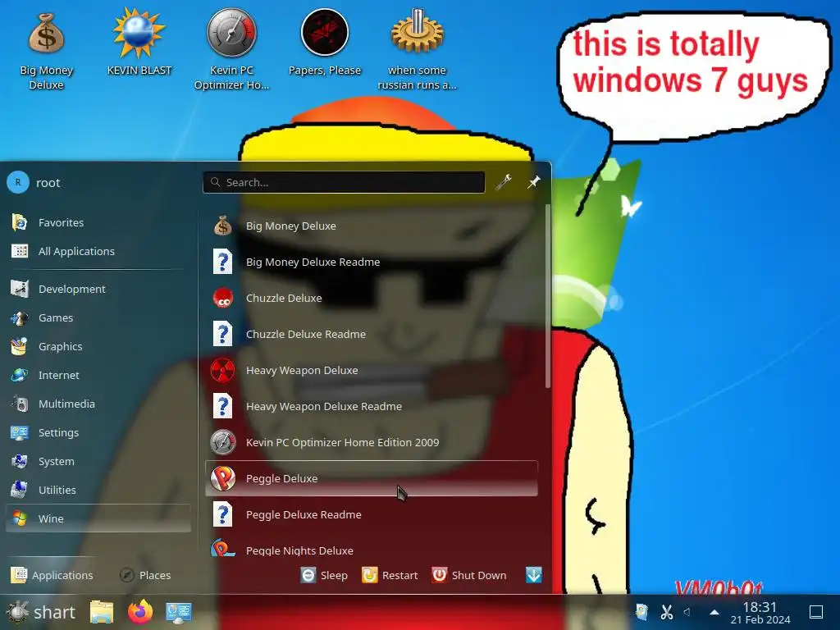Open Kevin PC Optimizer desktop shortcut
Viewport: 840px width, 630px height.
(231, 49)
